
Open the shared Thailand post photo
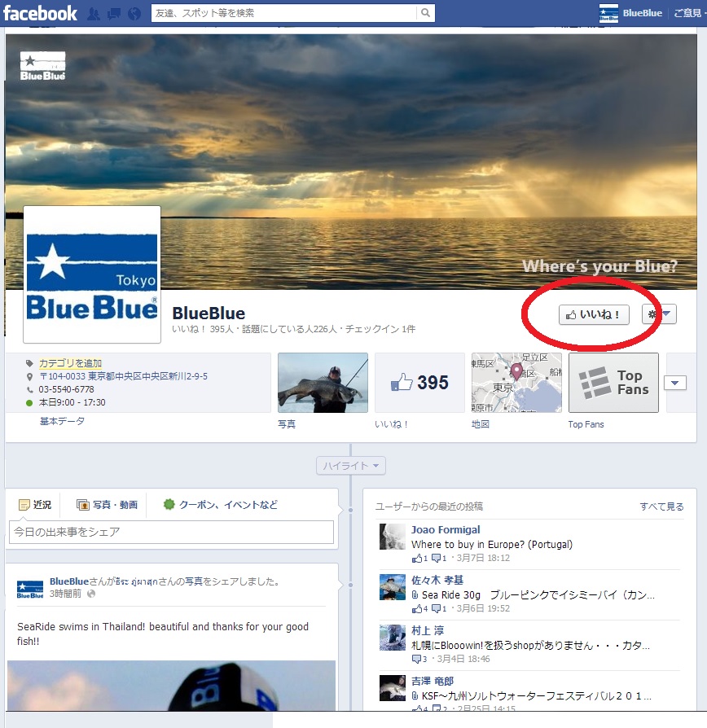click(171, 686)
